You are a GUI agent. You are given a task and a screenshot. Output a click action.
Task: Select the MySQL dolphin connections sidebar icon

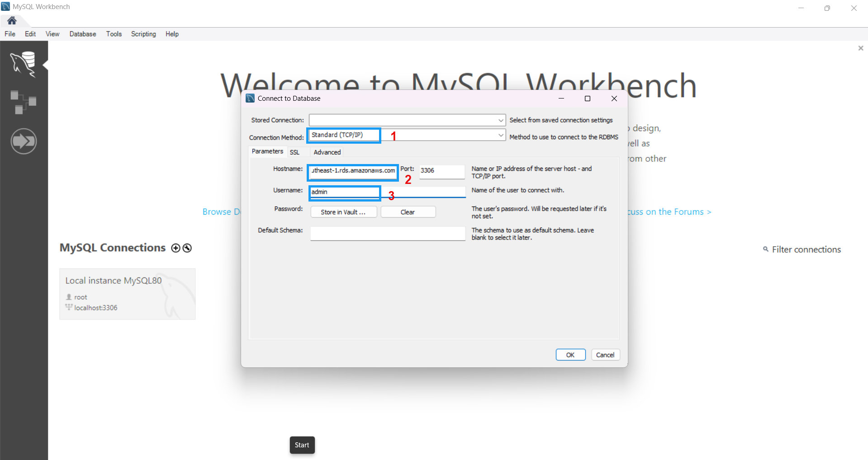[24, 64]
